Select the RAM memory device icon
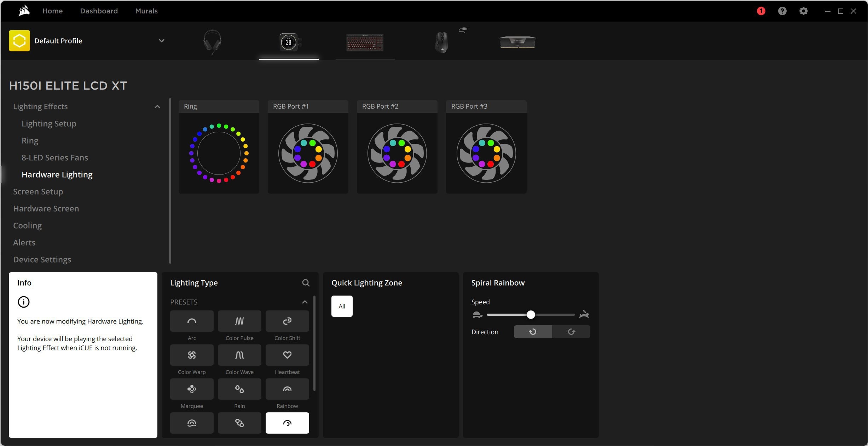 tap(517, 42)
